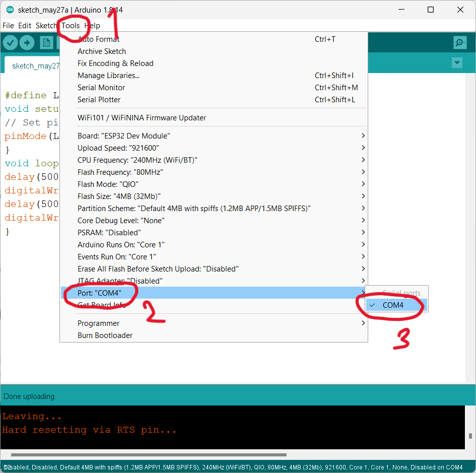Click the Upload arrow toolbar button
Image resolution: width=476 pixels, height=473 pixels.
27,43
